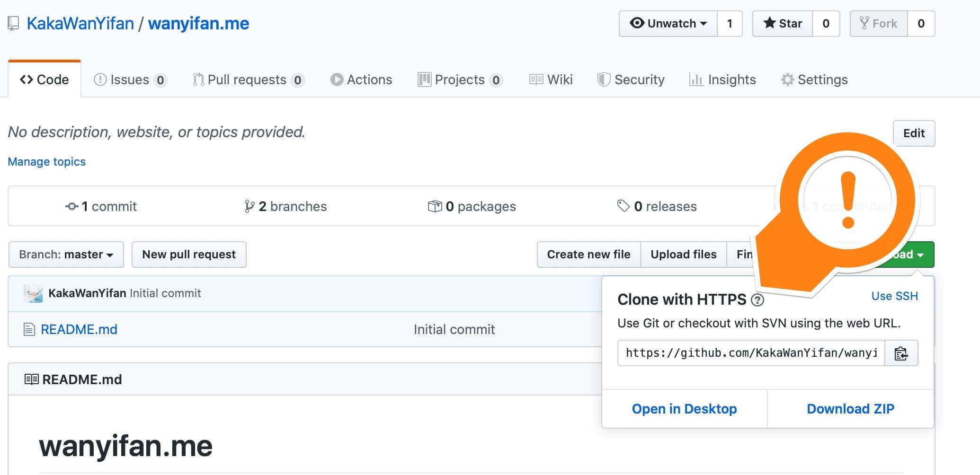Screen dimensions: 980x475
Task: Copy clone URL with clipboard icon
Action: click(901, 353)
